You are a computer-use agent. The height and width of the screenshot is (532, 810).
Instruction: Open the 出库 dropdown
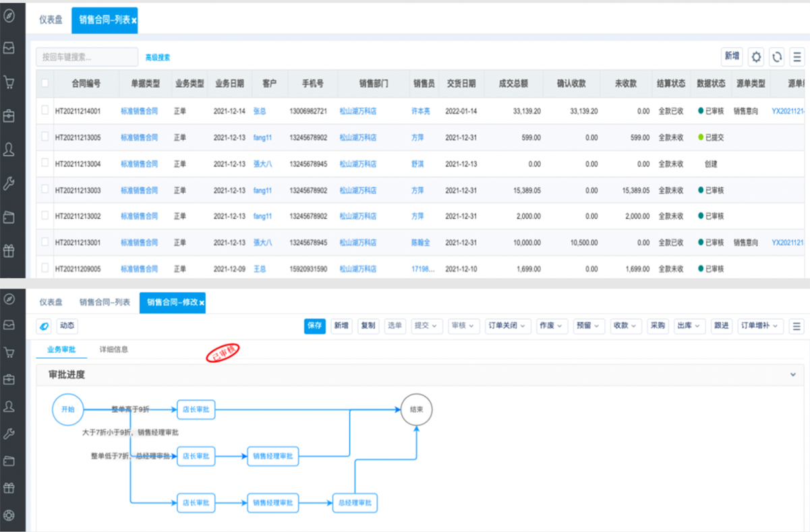[x=690, y=326]
